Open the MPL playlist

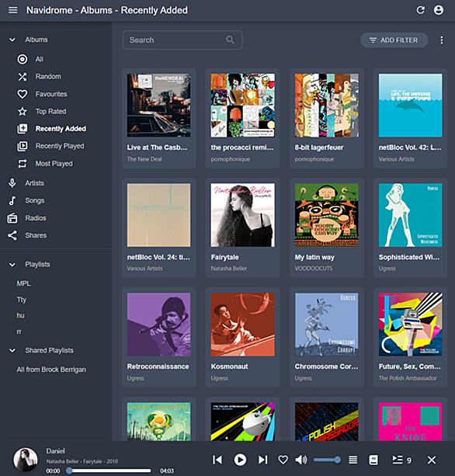23,283
